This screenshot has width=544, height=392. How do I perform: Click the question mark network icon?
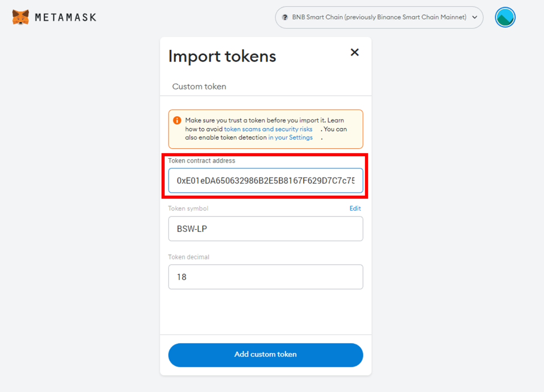point(285,18)
